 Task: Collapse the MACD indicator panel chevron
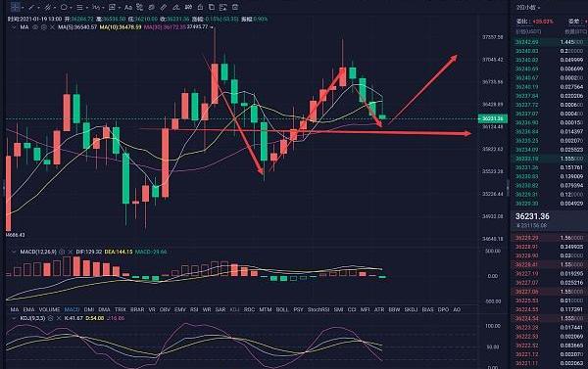pyautogui.click(x=14, y=252)
